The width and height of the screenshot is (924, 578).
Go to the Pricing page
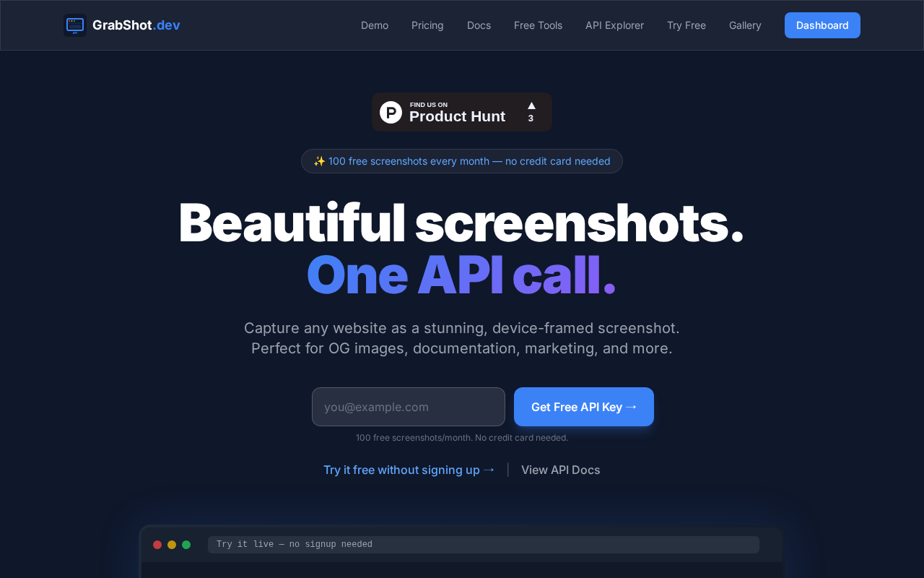pos(427,25)
